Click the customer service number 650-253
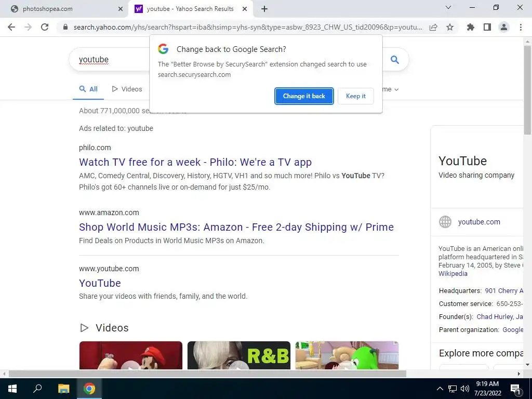Image resolution: width=532 pixels, height=399 pixels. pyautogui.click(x=510, y=303)
